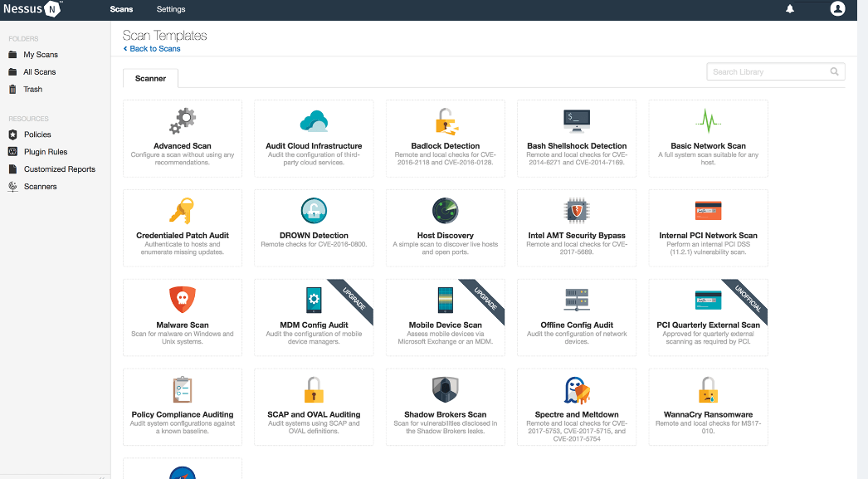Choose the Internal PCI Network Scan card icon

pyautogui.click(x=708, y=210)
